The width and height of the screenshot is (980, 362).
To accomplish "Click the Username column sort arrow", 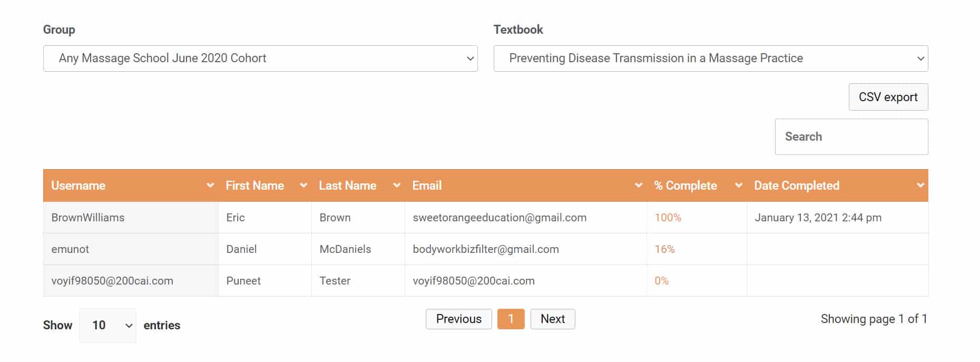I will pyautogui.click(x=210, y=185).
